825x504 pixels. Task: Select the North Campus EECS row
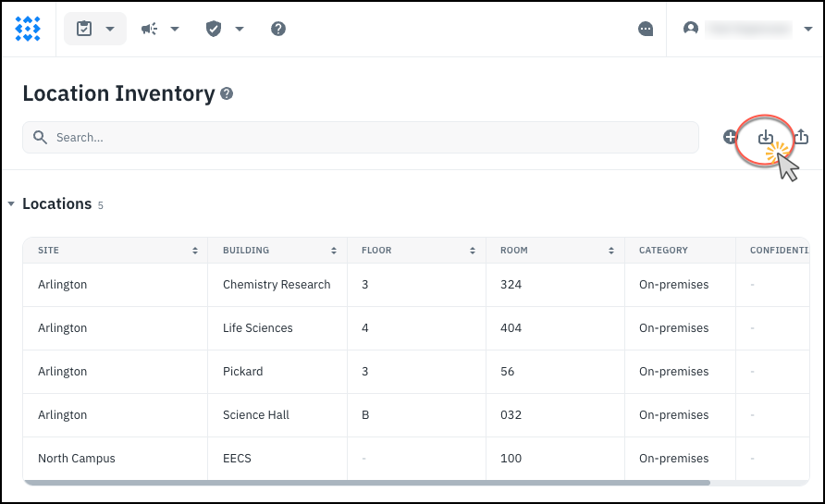[x=237, y=459]
